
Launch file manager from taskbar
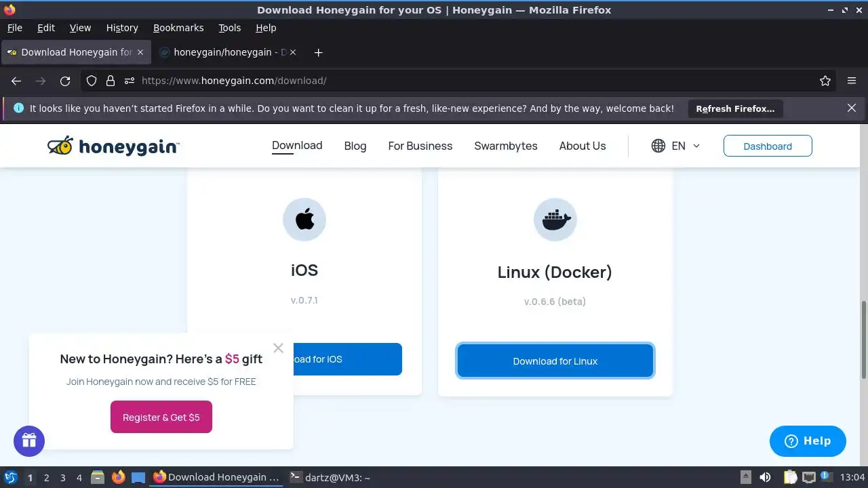click(x=98, y=477)
